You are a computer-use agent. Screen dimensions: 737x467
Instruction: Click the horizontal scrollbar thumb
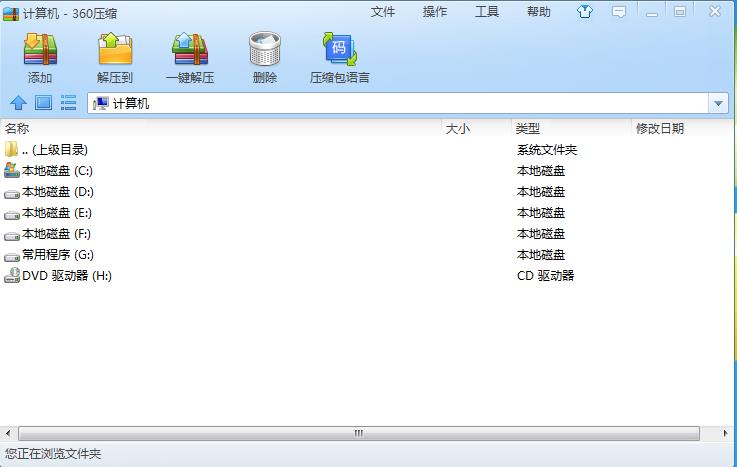(x=359, y=433)
